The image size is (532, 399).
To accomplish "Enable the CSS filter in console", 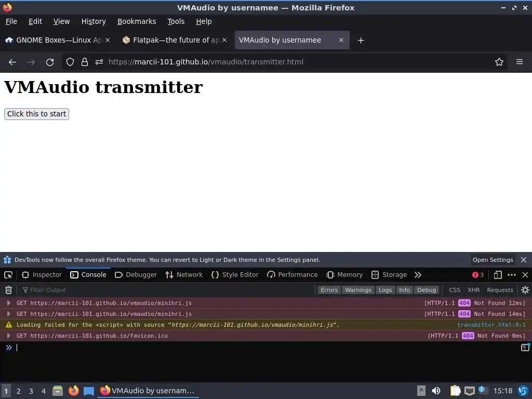I will [x=455, y=290].
